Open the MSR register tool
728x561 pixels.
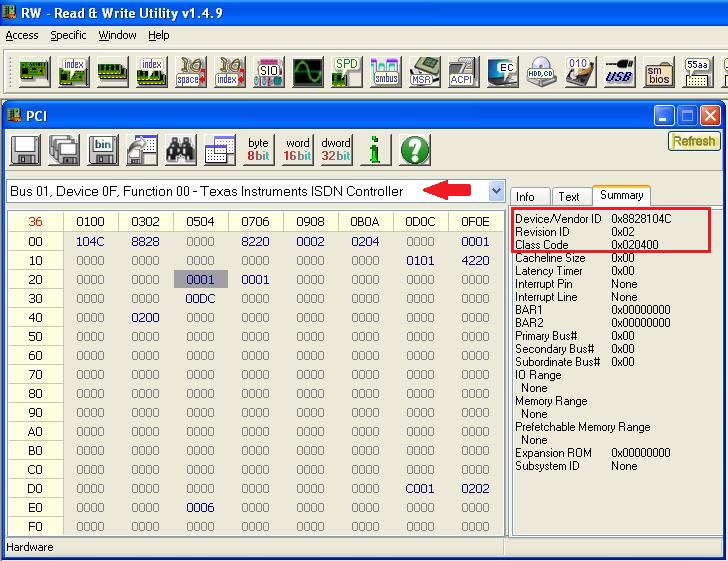coord(424,72)
